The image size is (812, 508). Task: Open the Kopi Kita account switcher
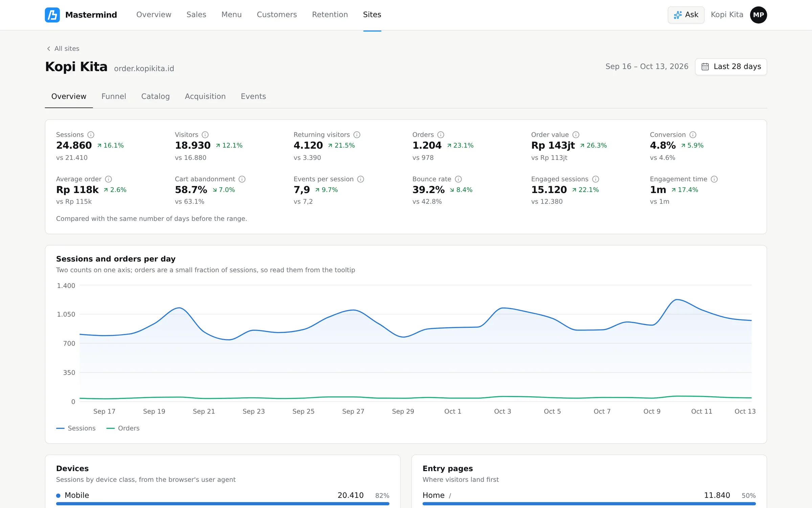(x=727, y=15)
